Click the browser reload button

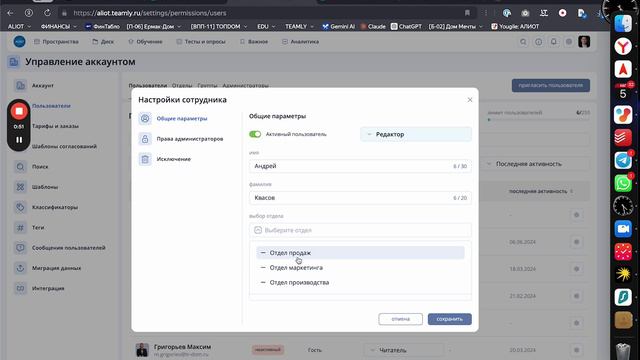click(x=47, y=13)
